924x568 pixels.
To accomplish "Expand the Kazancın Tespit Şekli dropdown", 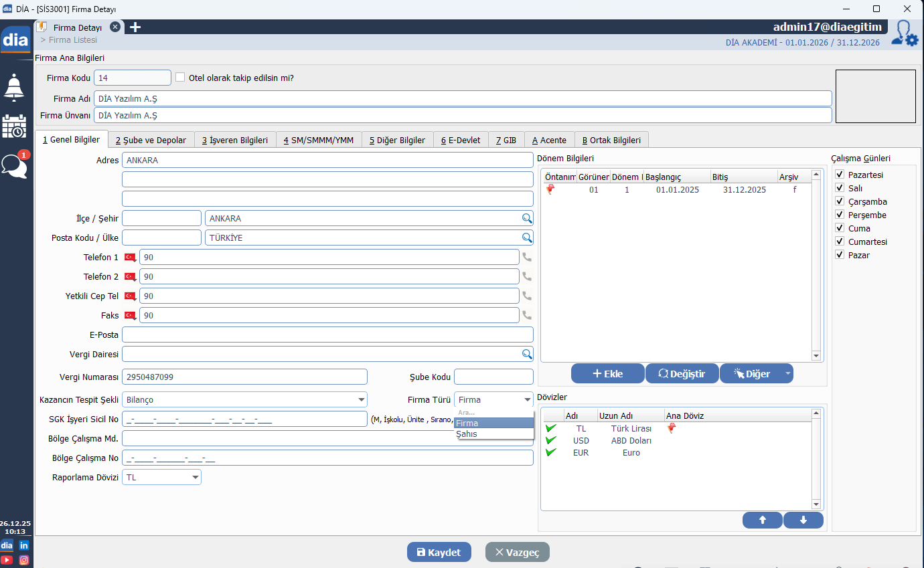I will point(362,400).
